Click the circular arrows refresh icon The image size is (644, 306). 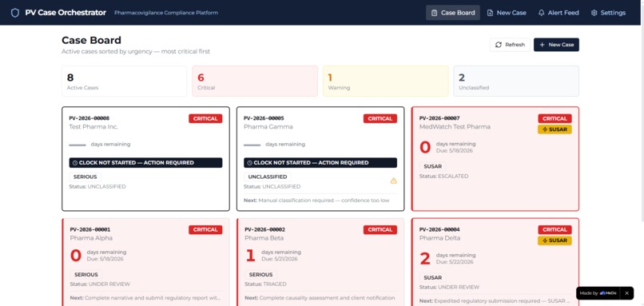[x=499, y=45]
